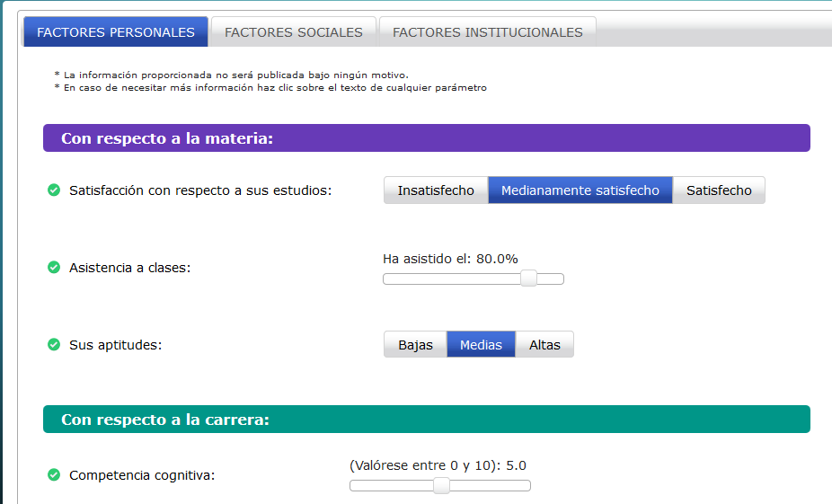Screen dimensions: 832x504
Task: Click green checkmark beside Sus aptitudes
Action: point(54,345)
